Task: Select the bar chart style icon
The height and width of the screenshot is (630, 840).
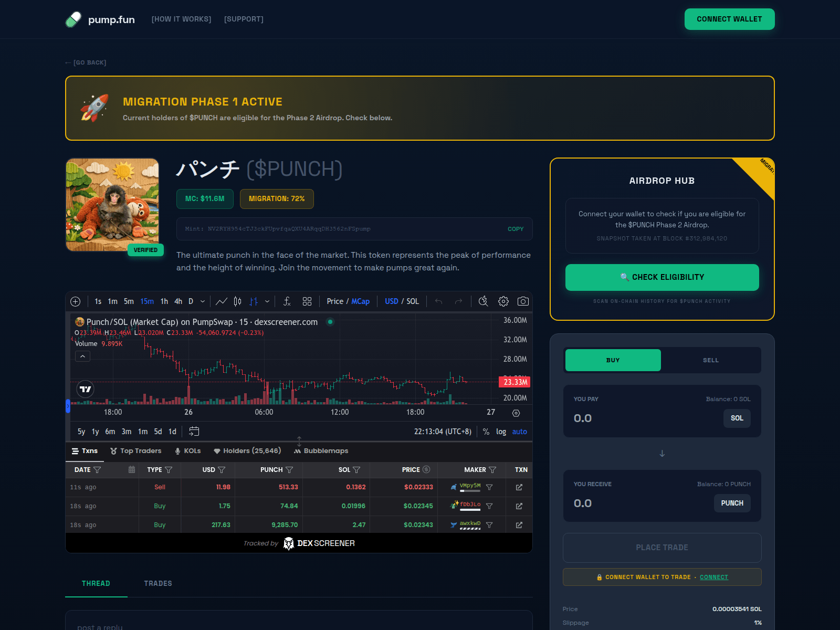Action: click(254, 301)
